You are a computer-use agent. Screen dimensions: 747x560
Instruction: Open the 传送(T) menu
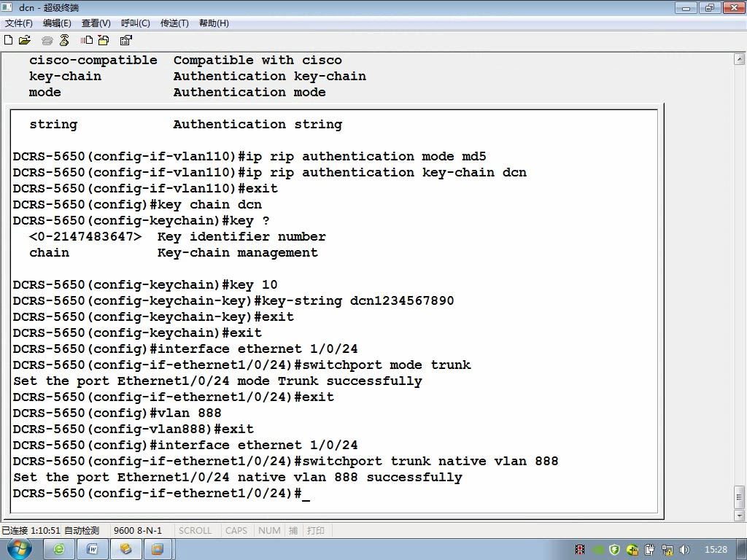click(x=174, y=23)
